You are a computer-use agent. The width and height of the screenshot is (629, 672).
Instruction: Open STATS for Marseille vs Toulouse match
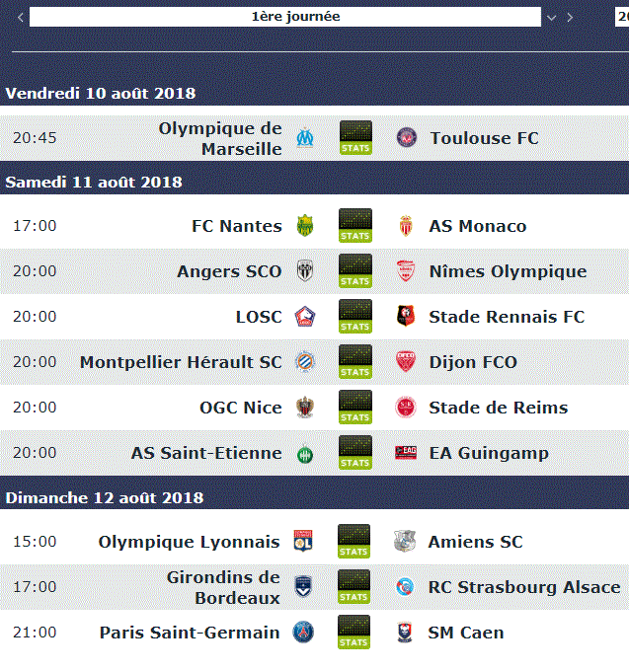click(x=355, y=137)
